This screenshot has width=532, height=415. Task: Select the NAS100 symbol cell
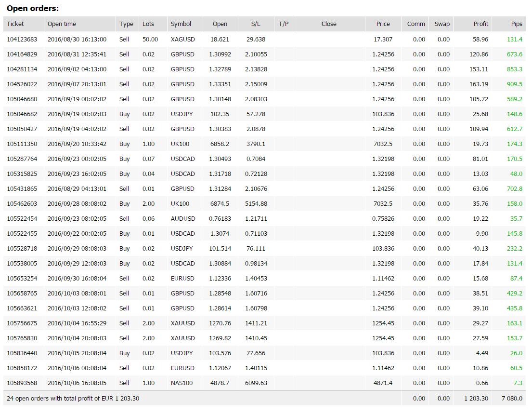point(182,383)
